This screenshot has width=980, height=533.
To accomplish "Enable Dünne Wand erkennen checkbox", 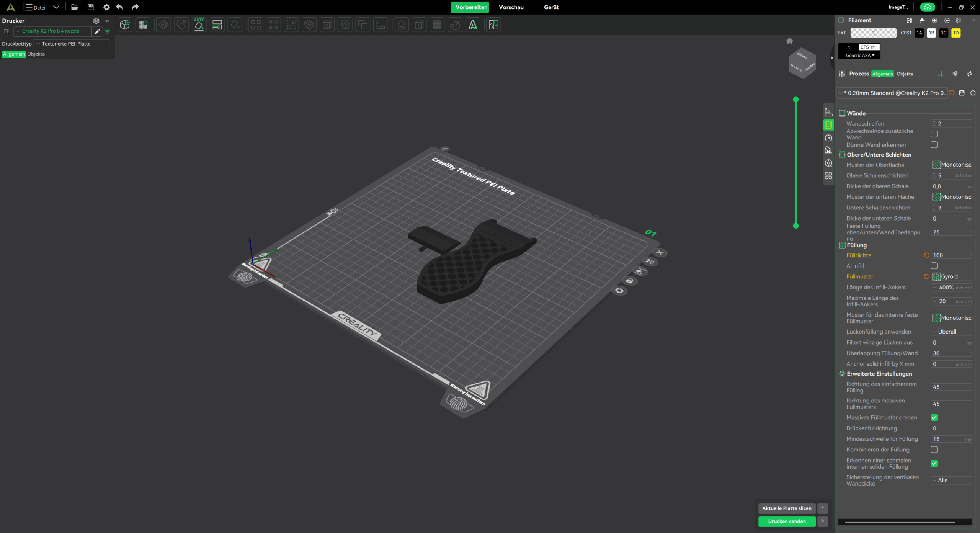I will [934, 145].
